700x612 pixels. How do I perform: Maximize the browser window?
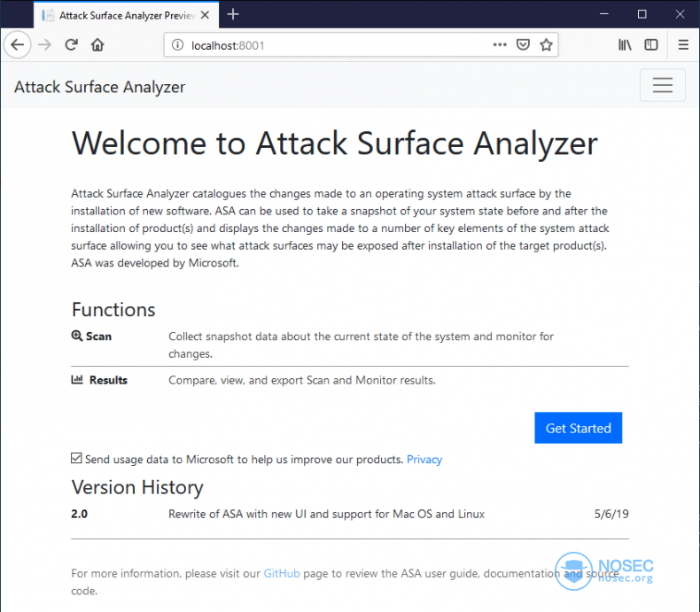pos(642,14)
